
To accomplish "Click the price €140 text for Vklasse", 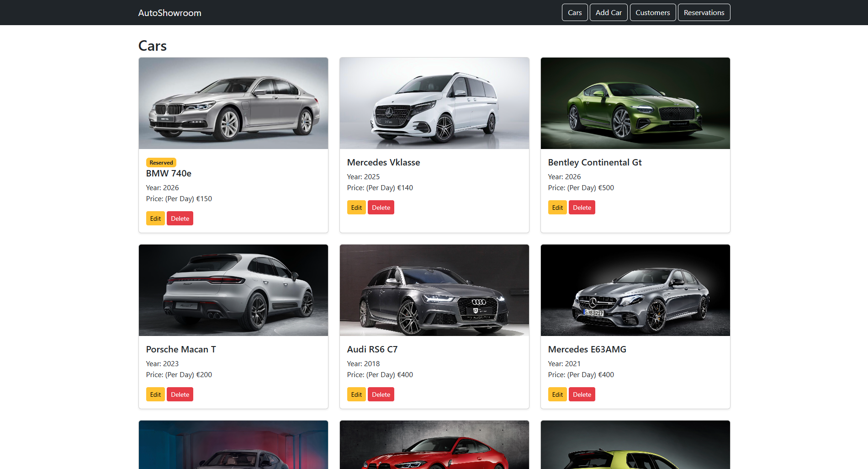I will (x=380, y=188).
